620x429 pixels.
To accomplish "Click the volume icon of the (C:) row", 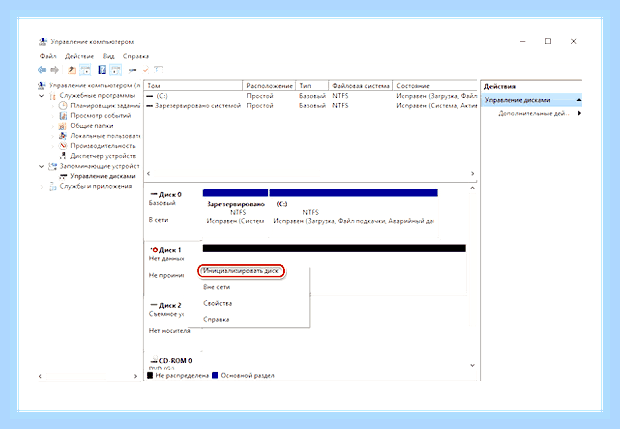I will 150,96.
